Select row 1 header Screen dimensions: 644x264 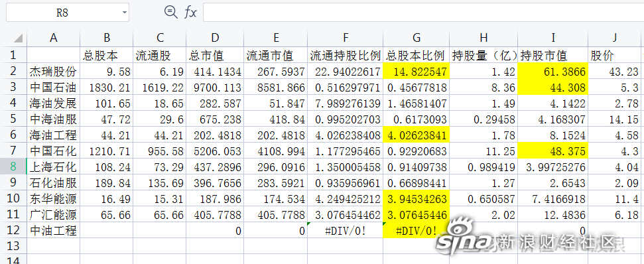click(x=13, y=55)
